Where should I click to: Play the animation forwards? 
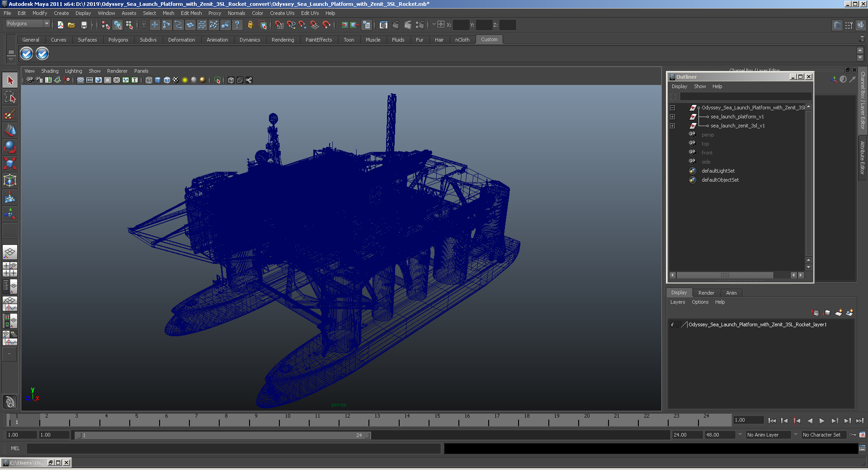(822, 421)
